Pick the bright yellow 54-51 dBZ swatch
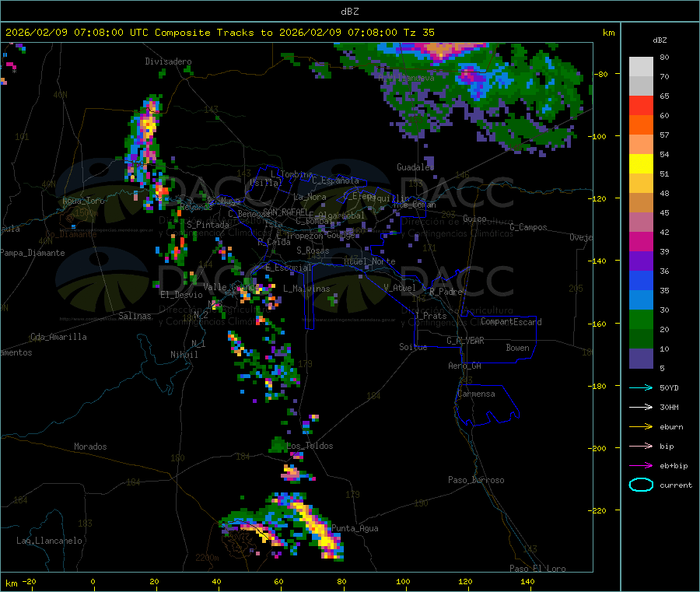The image size is (700, 592). coord(641,164)
